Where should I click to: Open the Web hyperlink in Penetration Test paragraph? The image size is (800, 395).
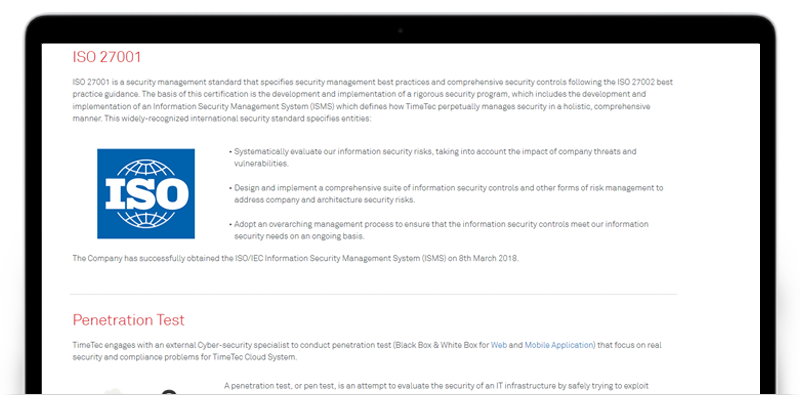499,345
